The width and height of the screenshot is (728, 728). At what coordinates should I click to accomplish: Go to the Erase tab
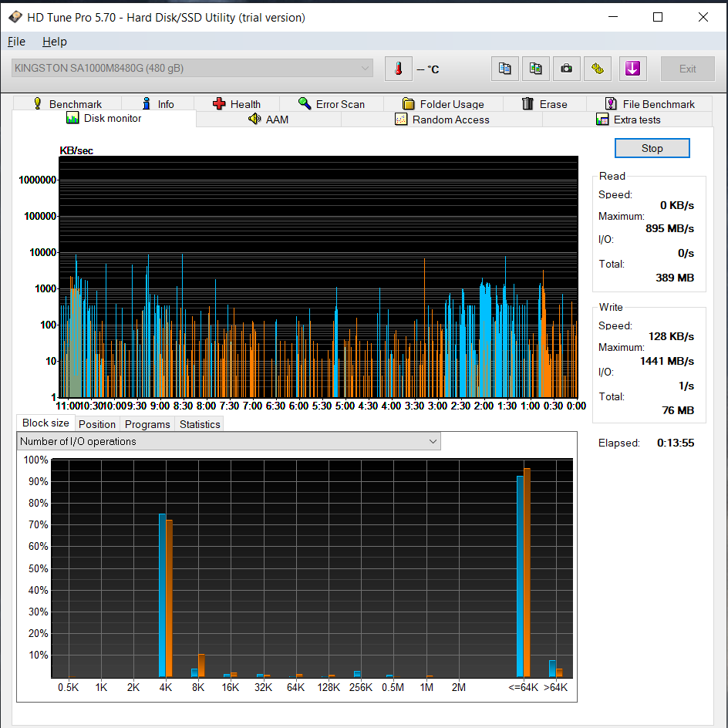[544, 104]
